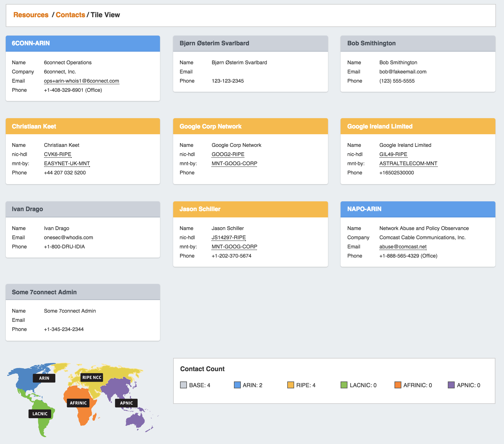Select the APNIC region label on map
Screen dimensions: 504x444
pos(126,403)
